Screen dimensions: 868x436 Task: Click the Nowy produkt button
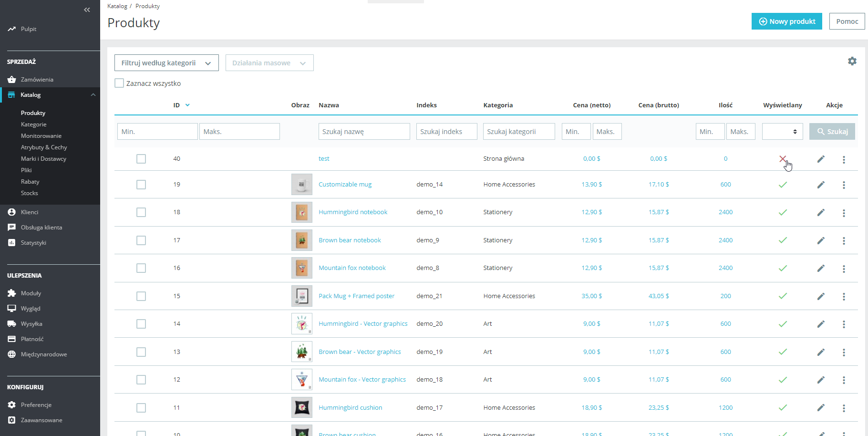click(x=786, y=21)
